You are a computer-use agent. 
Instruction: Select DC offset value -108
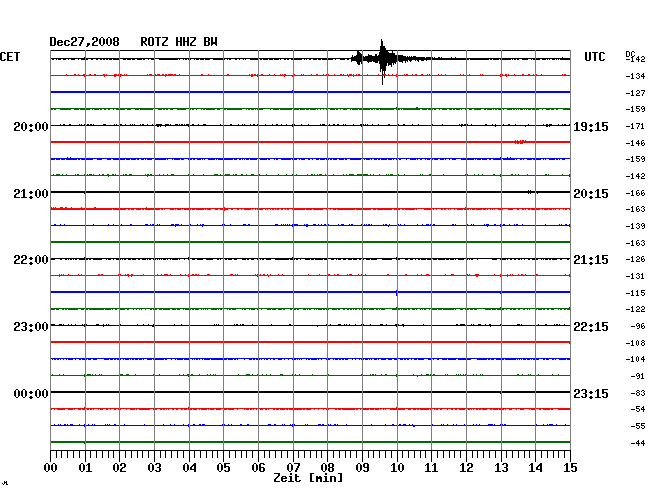(x=635, y=343)
